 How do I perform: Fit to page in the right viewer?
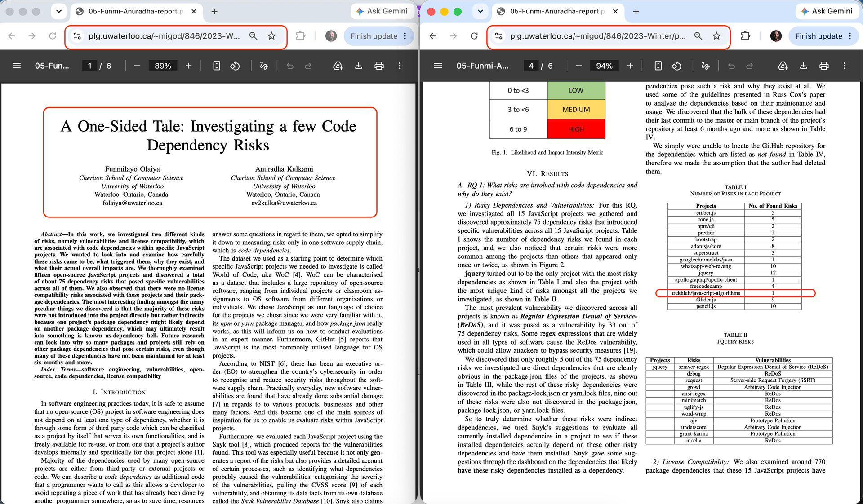(658, 66)
